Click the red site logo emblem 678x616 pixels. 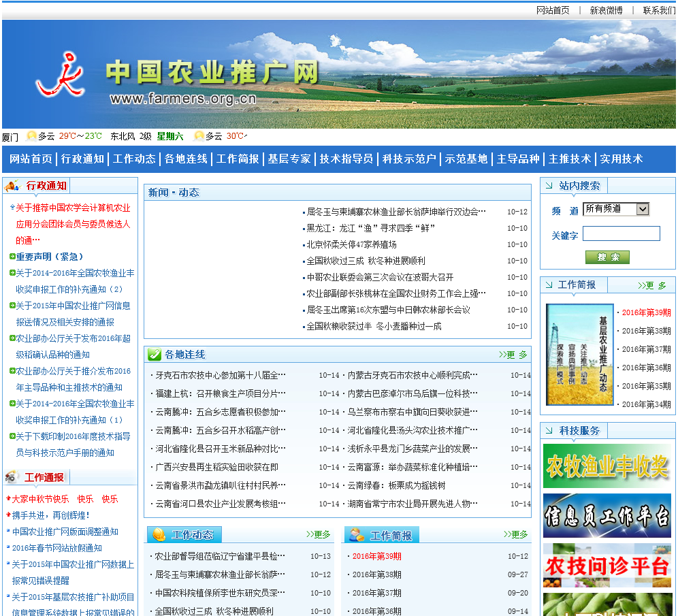click(x=61, y=75)
